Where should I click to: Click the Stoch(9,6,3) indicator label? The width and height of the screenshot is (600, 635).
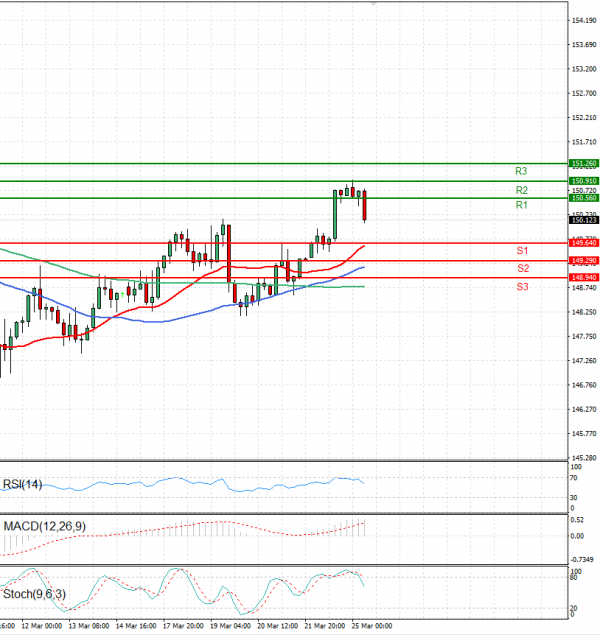click(x=34, y=594)
